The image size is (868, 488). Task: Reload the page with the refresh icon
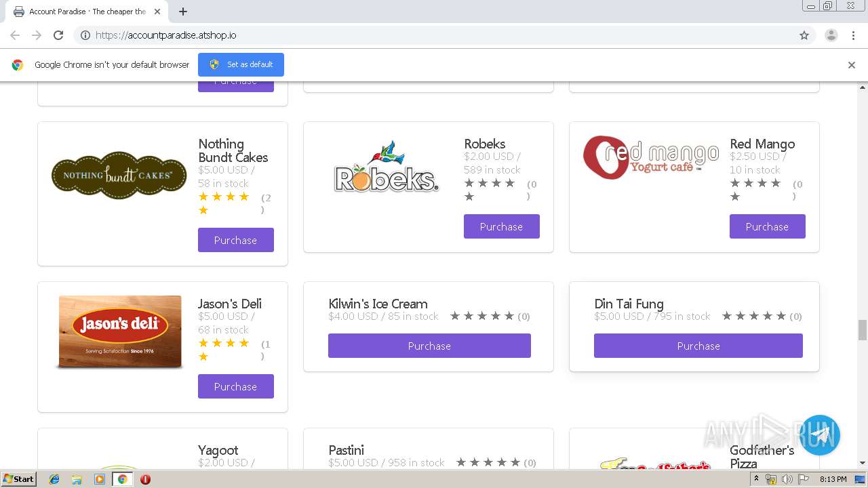(x=58, y=35)
